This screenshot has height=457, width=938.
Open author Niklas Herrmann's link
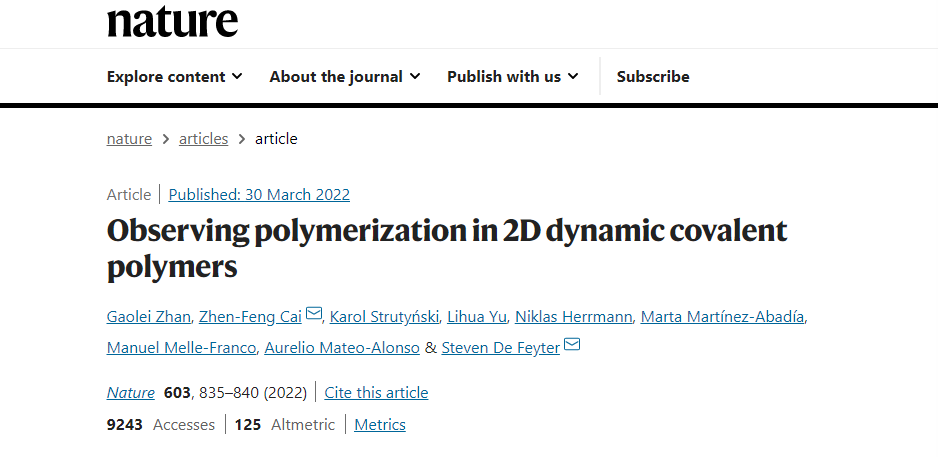574,316
